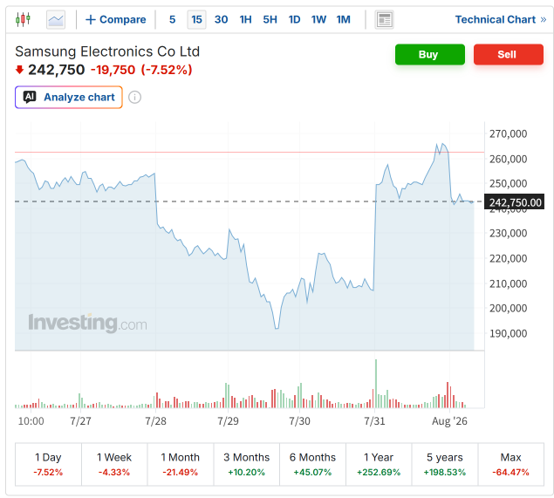The image size is (554, 498).
Task: Click the 242,750.00 price axis label
Action: coord(514,202)
